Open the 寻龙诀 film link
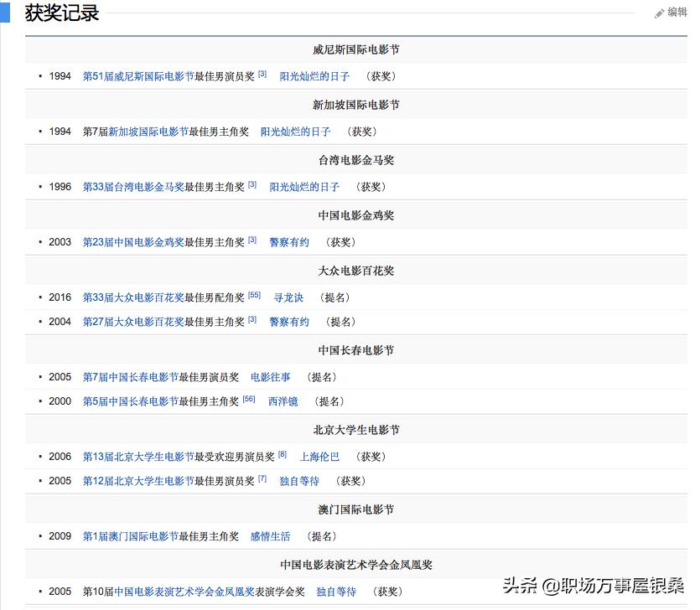 coord(288,297)
